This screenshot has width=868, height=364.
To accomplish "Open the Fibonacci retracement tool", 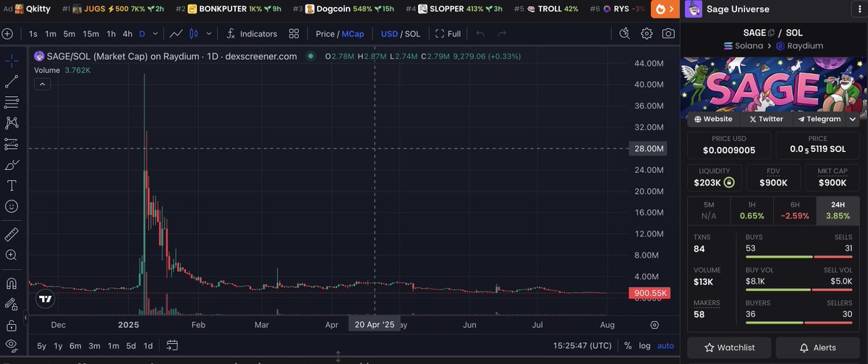I will 12,102.
